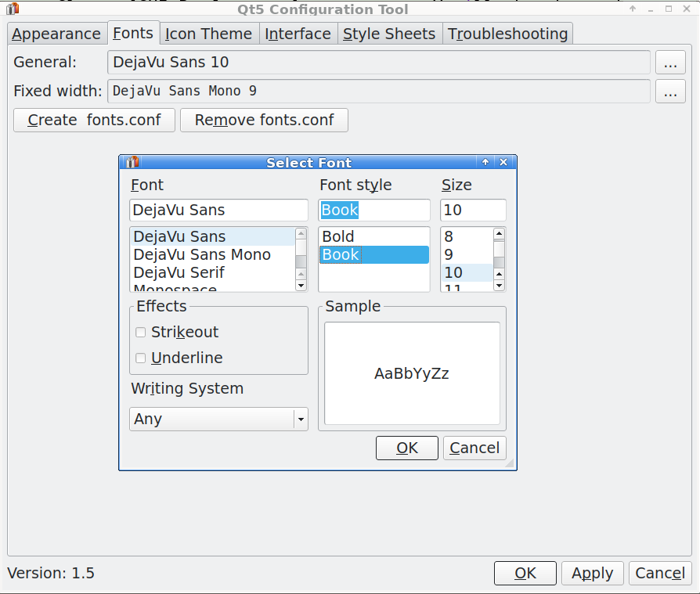Open the Fixed width font browse "..." button
Viewport: 700px width, 594px height.
(x=670, y=91)
